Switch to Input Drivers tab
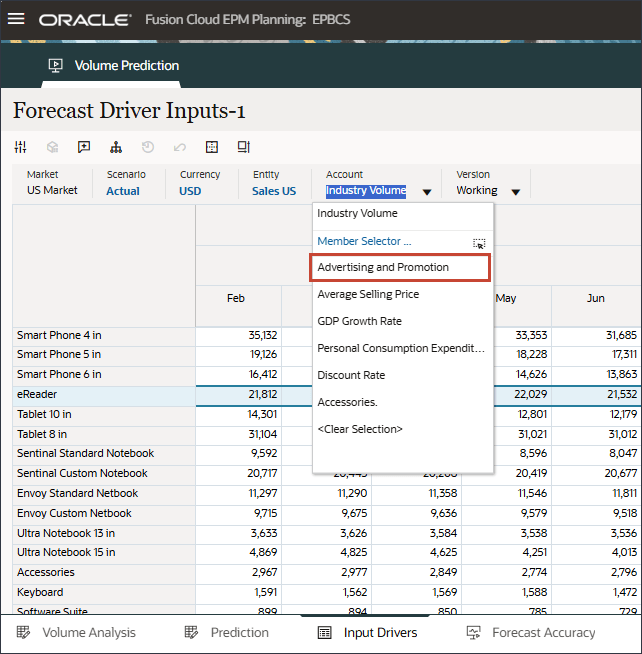Image resolution: width=642 pixels, height=654 pixels. click(380, 632)
